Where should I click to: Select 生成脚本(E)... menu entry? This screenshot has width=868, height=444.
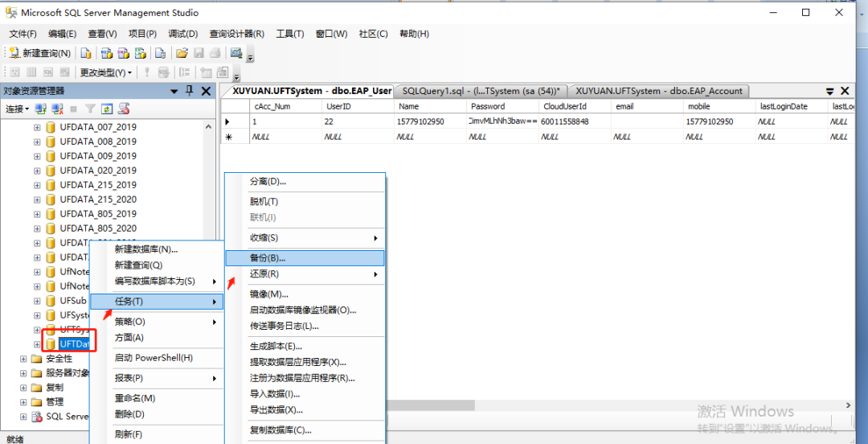[x=305, y=347]
